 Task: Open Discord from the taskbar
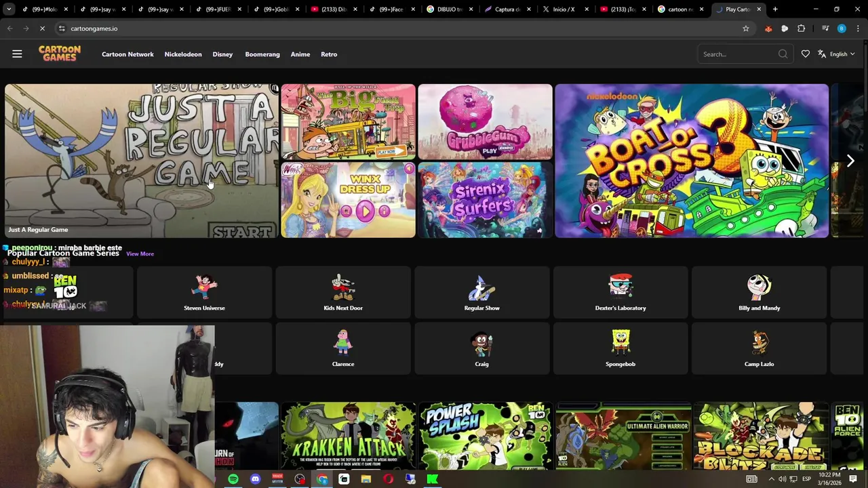click(256, 479)
